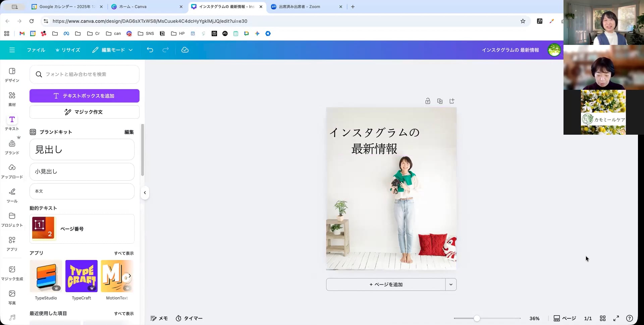Open the ファイル menu
The height and width of the screenshot is (325, 644).
(36, 50)
